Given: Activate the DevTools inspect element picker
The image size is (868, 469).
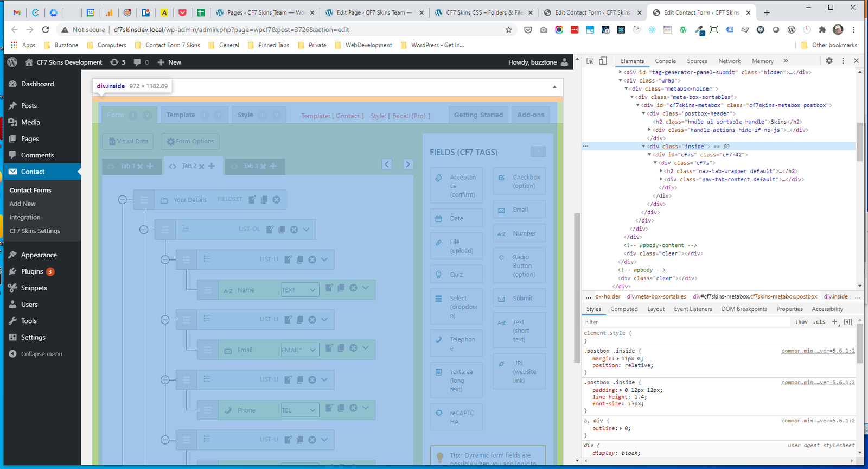Looking at the screenshot, I should pyautogui.click(x=590, y=61).
